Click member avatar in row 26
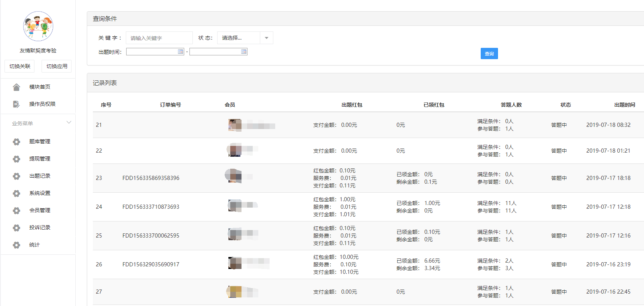This screenshot has height=306, width=644. pyautogui.click(x=235, y=263)
